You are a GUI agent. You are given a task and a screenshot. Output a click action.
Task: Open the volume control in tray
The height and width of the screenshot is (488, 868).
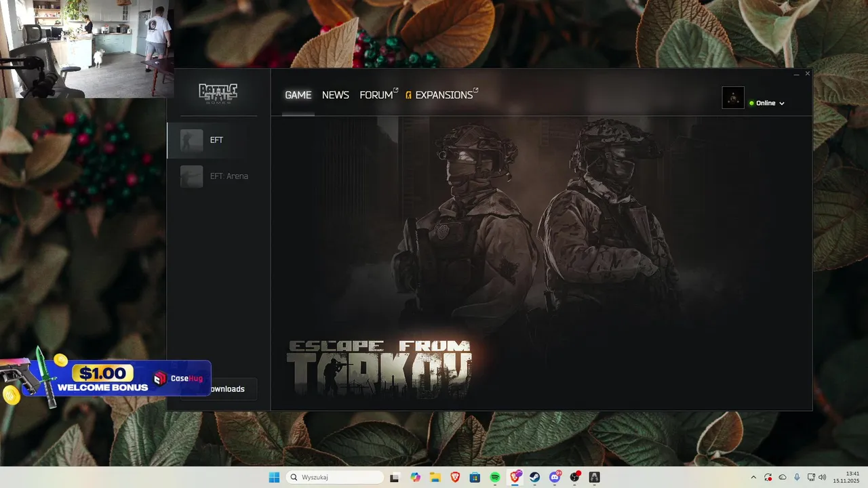pyautogui.click(x=823, y=477)
